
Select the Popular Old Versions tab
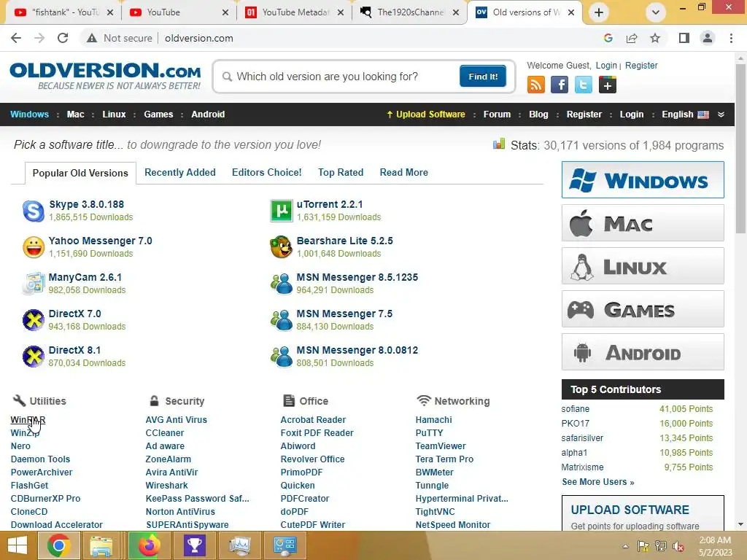(x=80, y=173)
